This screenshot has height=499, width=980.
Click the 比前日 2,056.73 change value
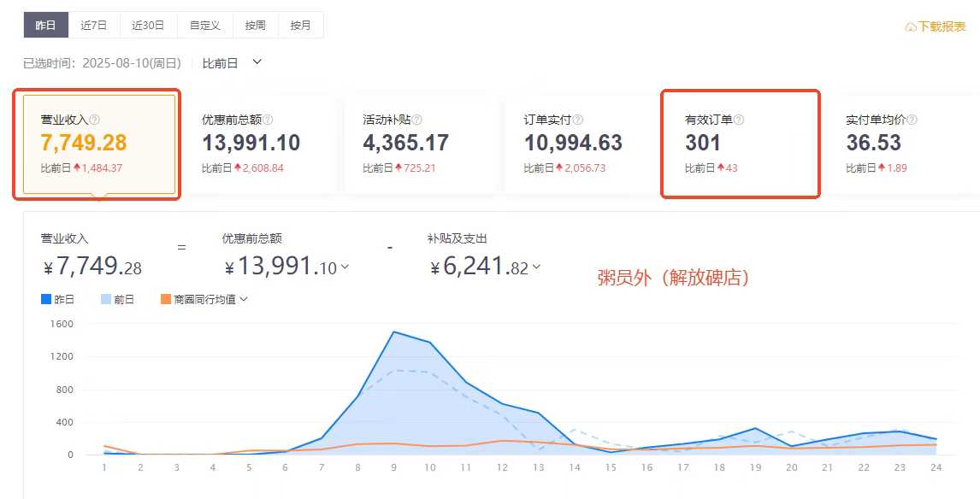564,168
